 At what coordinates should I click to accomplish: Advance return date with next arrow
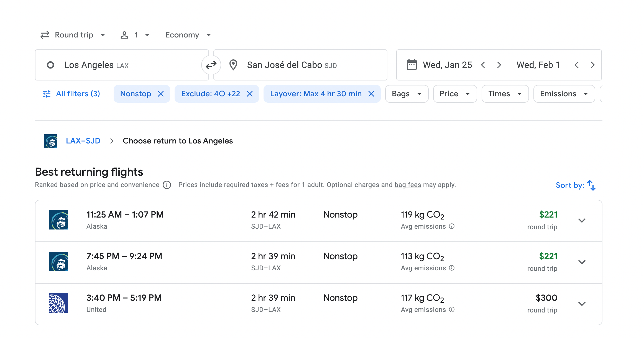pyautogui.click(x=593, y=65)
